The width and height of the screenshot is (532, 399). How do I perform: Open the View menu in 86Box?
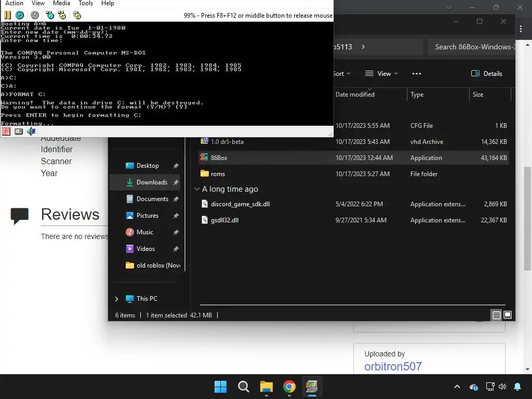click(38, 4)
